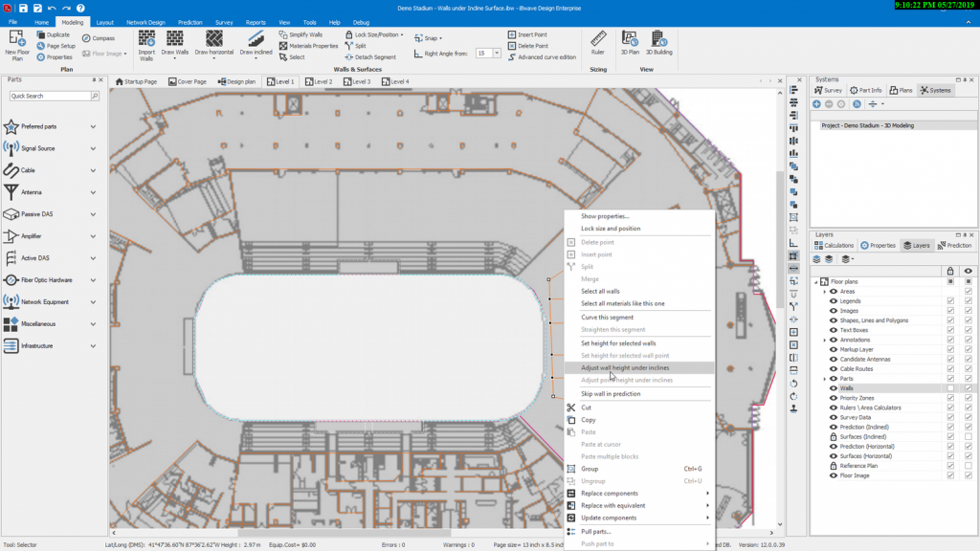Toggle visibility eye of Floor Image layer
Screen dimensions: 980x551
tap(834, 475)
